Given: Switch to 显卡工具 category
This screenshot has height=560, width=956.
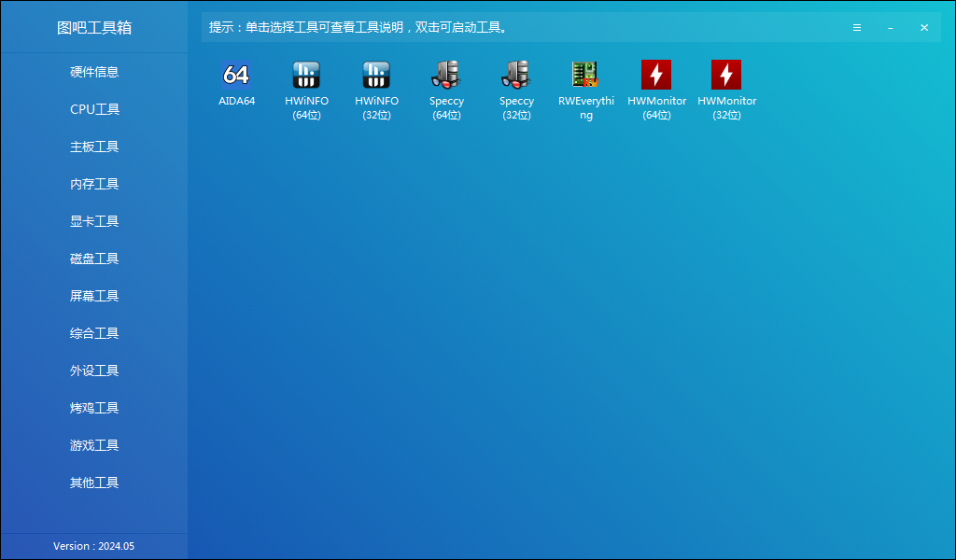Looking at the screenshot, I should pos(94,221).
